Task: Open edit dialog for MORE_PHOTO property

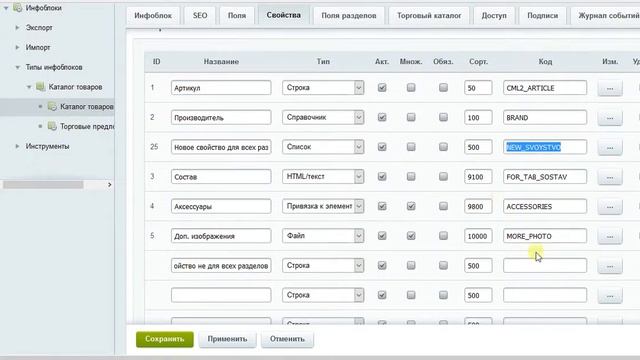Action: 610,236
